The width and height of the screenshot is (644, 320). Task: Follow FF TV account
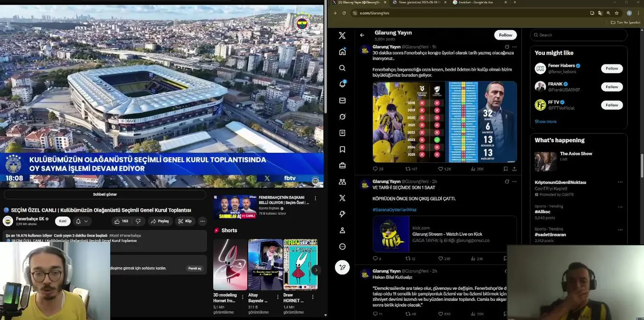(x=612, y=105)
